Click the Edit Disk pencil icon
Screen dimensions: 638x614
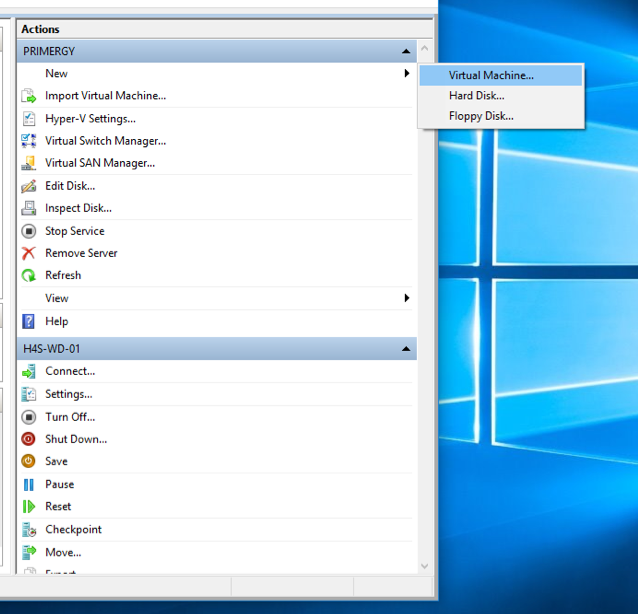point(28,186)
